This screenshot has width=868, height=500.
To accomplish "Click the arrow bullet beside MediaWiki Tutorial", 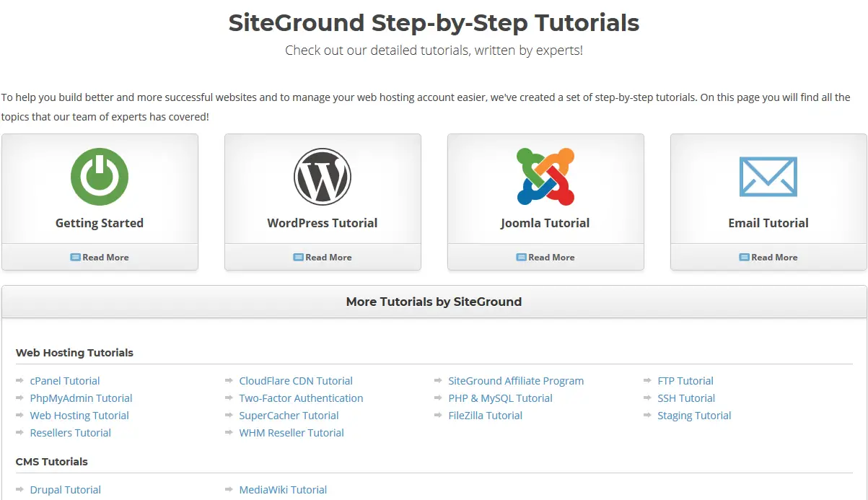I will tap(229, 489).
